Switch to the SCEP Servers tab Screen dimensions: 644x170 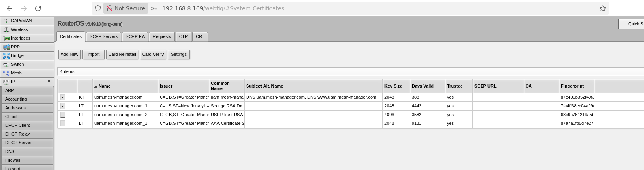[103, 36]
